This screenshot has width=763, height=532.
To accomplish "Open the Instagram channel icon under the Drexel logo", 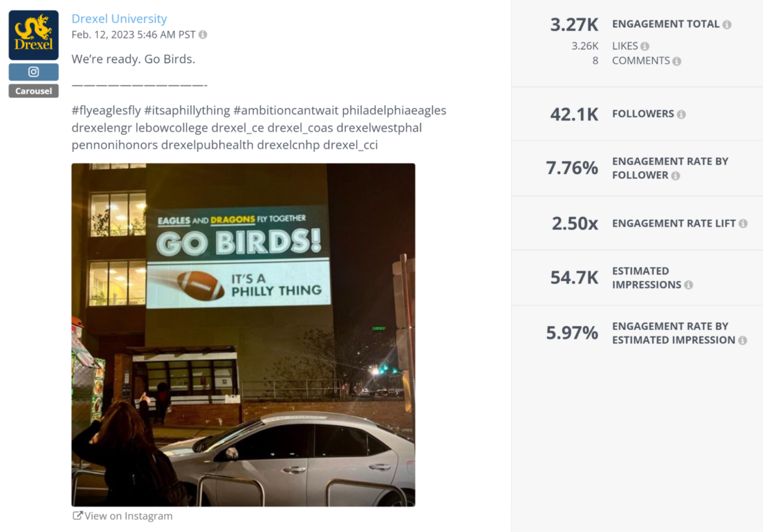I will (33, 72).
